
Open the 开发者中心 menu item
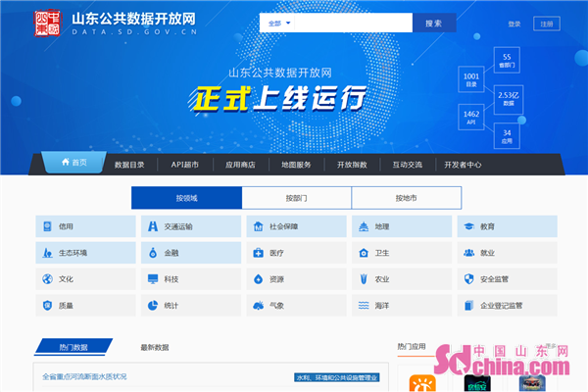[463, 165]
